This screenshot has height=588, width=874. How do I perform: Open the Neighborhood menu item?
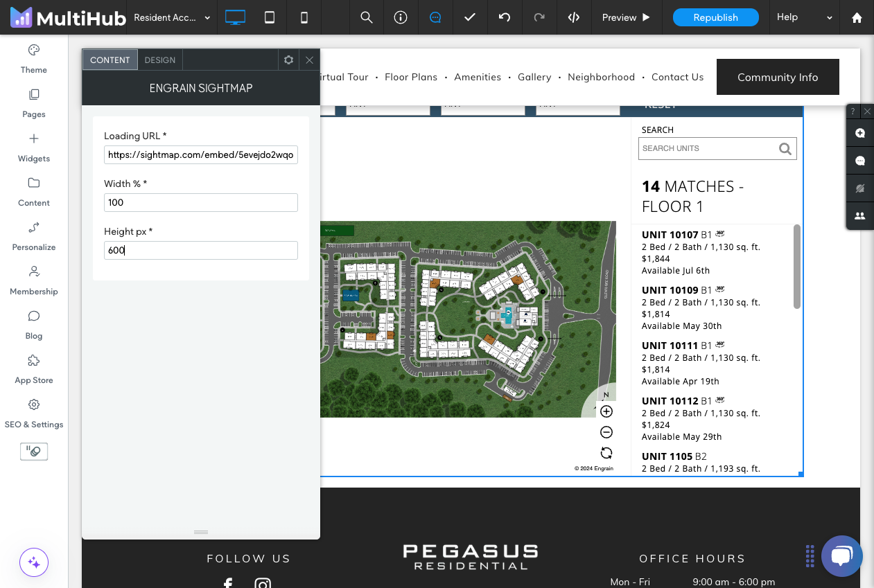pos(601,77)
